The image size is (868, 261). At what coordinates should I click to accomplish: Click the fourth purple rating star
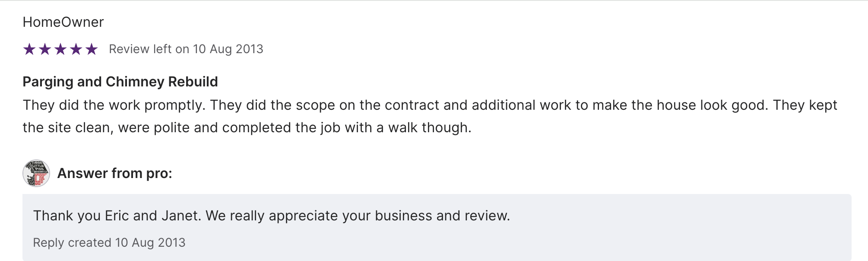(x=76, y=49)
